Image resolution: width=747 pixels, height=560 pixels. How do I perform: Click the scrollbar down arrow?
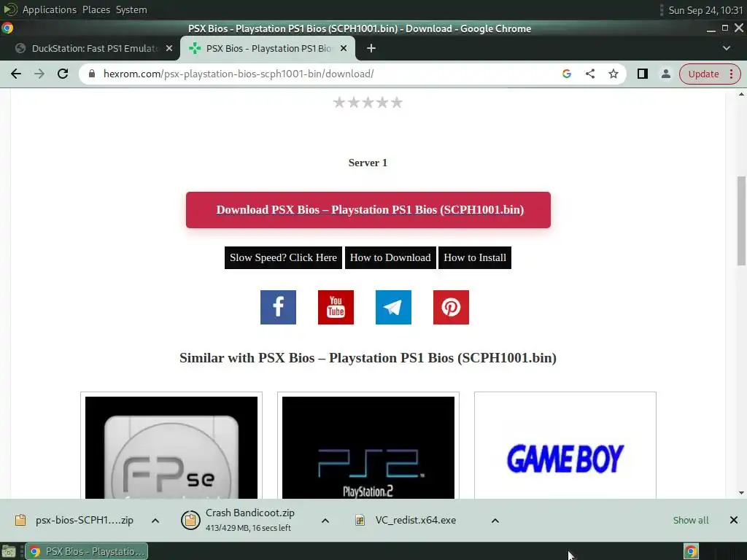pyautogui.click(x=741, y=493)
